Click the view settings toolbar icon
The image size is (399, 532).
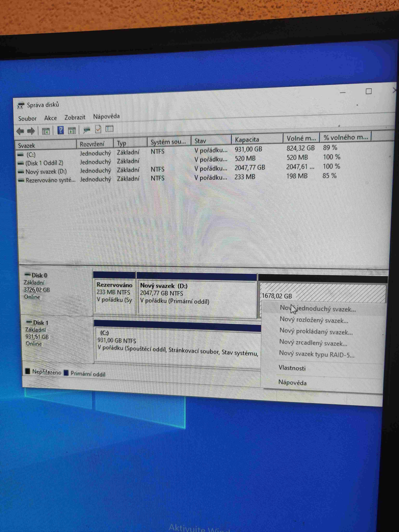tap(109, 129)
